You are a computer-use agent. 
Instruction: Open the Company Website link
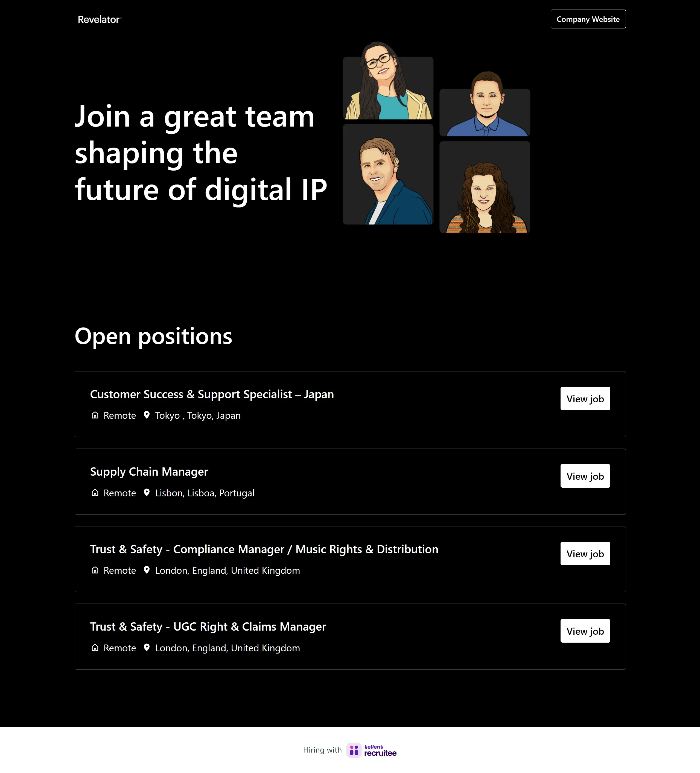point(588,19)
